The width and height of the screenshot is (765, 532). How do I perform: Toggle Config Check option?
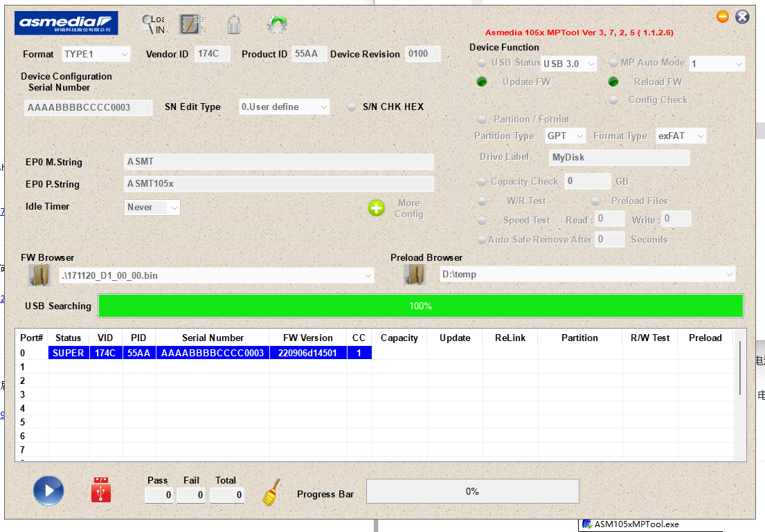[x=613, y=100]
